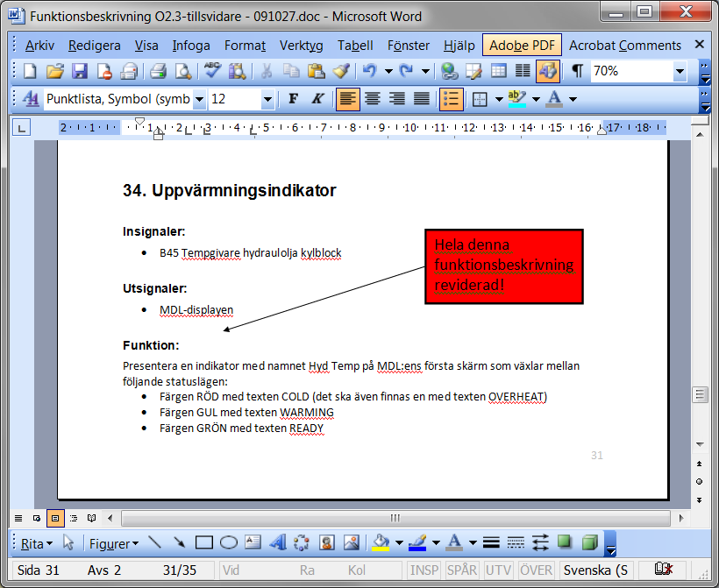The width and height of the screenshot is (719, 588).
Task: Open the Styles and Formatting pane icon
Action: click(x=31, y=99)
